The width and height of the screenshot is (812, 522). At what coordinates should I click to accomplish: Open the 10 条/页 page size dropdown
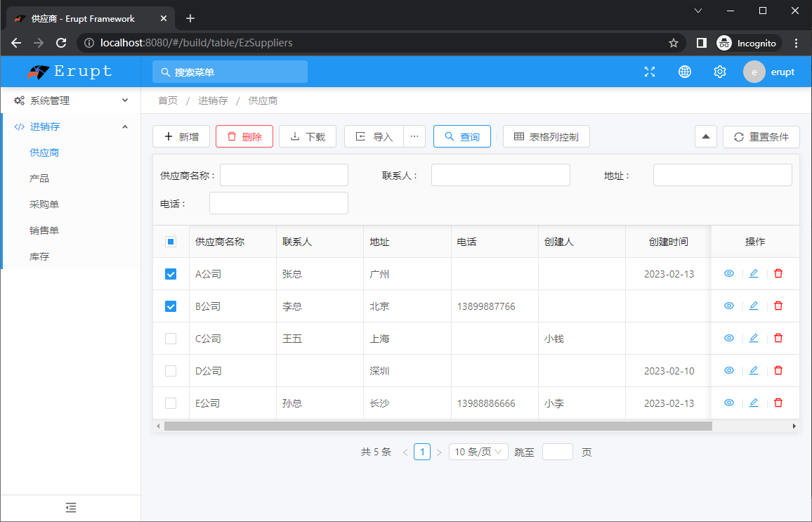[478, 452]
